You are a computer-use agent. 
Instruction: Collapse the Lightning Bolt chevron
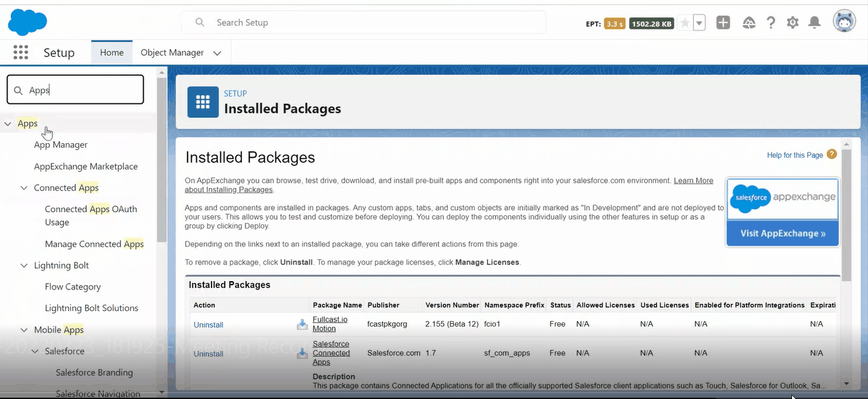tap(24, 266)
